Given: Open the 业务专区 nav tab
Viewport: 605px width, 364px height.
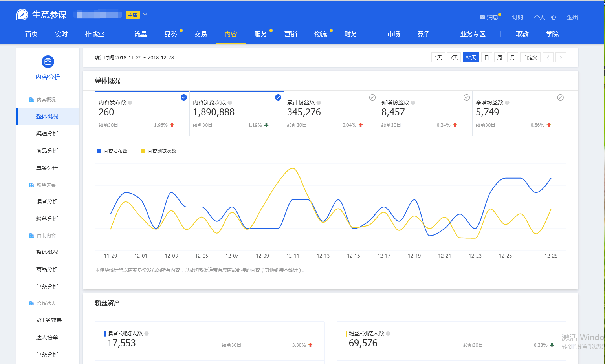Looking at the screenshot, I should [473, 34].
